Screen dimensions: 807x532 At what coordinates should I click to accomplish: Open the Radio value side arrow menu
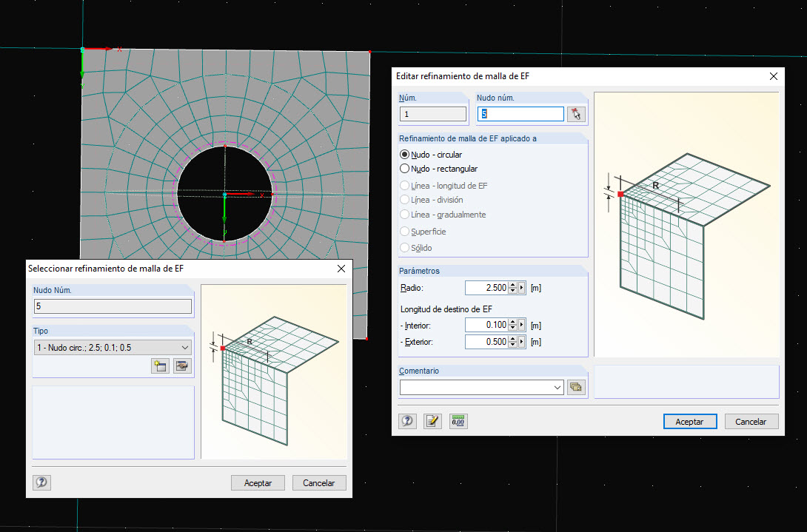pyautogui.click(x=522, y=288)
